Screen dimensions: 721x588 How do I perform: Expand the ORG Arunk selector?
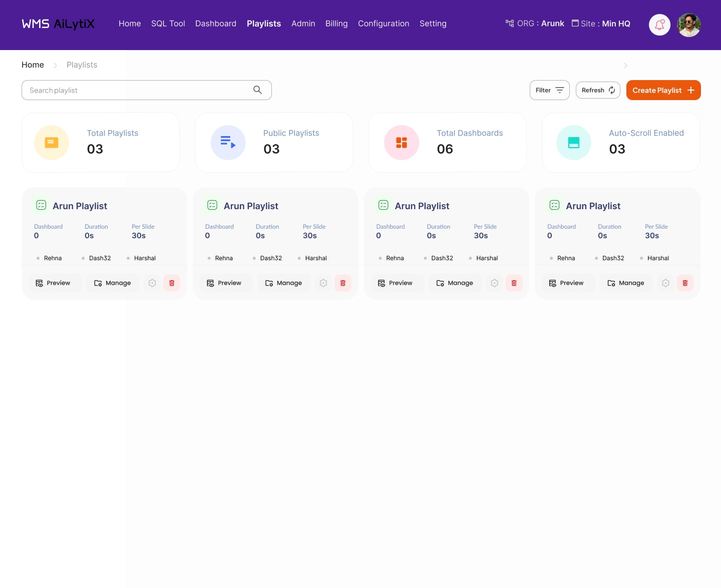click(x=535, y=24)
